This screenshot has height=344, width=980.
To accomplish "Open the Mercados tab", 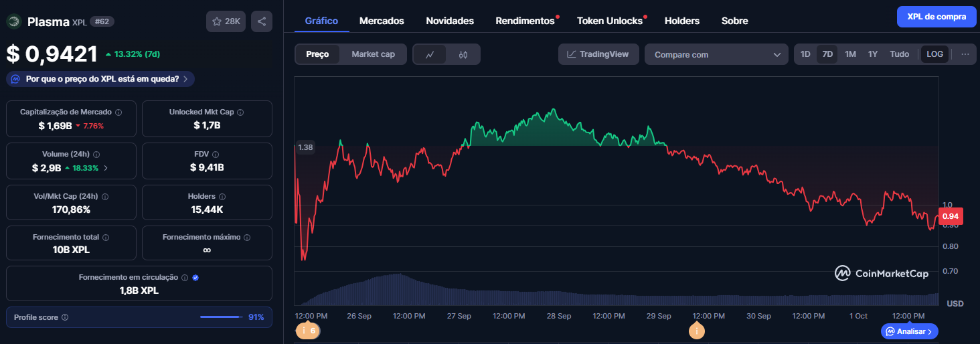I will (382, 21).
